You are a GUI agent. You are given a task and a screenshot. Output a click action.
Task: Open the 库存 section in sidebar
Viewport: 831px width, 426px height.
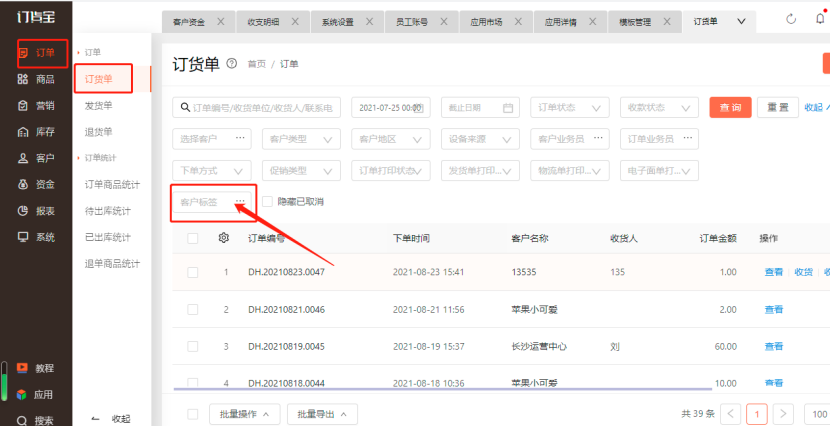click(x=37, y=132)
